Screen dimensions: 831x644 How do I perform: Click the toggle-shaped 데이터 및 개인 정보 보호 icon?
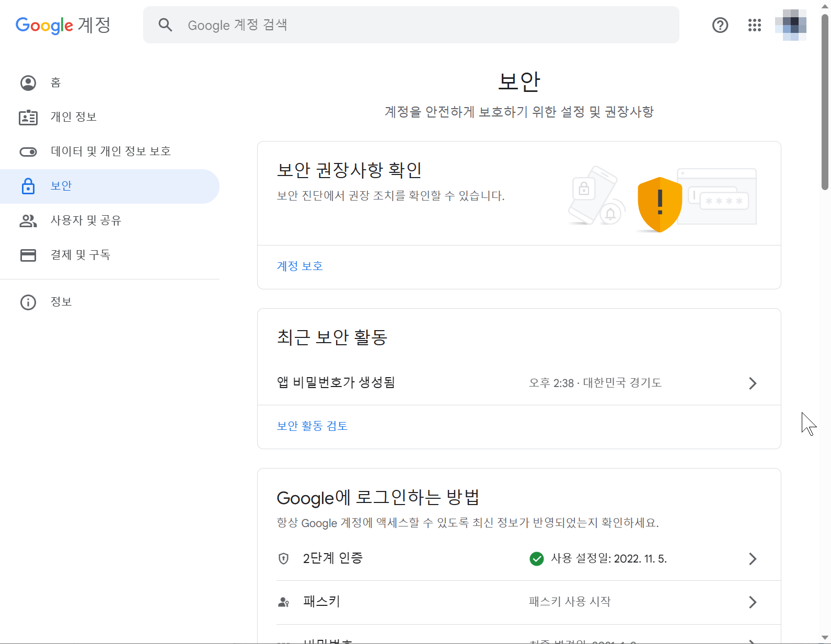coord(28,152)
